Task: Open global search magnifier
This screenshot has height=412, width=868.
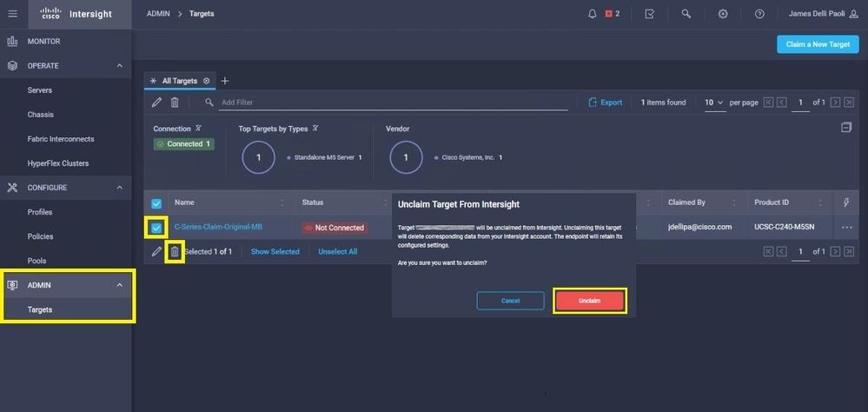Action: pyautogui.click(x=686, y=14)
